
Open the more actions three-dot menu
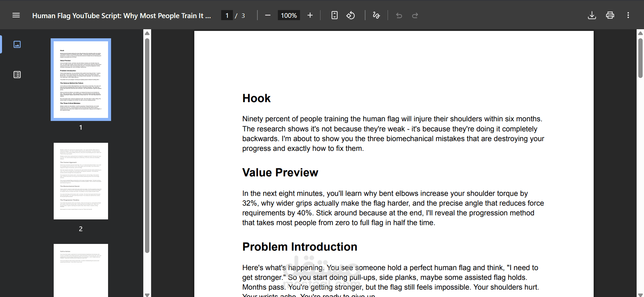(x=628, y=15)
